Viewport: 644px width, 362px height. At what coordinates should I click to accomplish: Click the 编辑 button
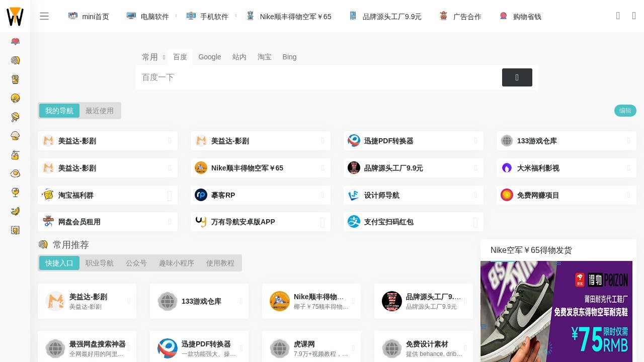(x=625, y=111)
